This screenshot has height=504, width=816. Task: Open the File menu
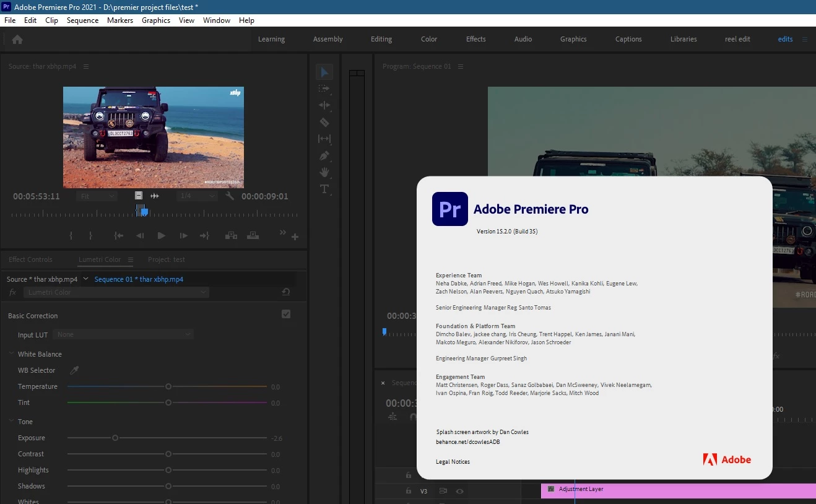[10, 20]
